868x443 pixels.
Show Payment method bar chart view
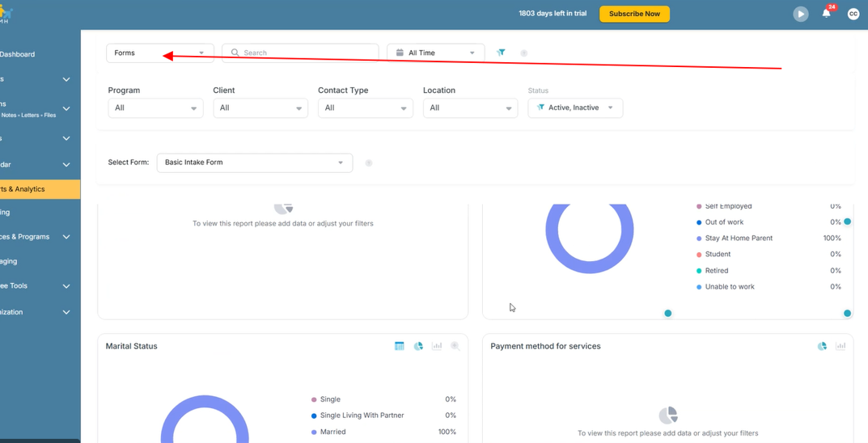click(840, 346)
